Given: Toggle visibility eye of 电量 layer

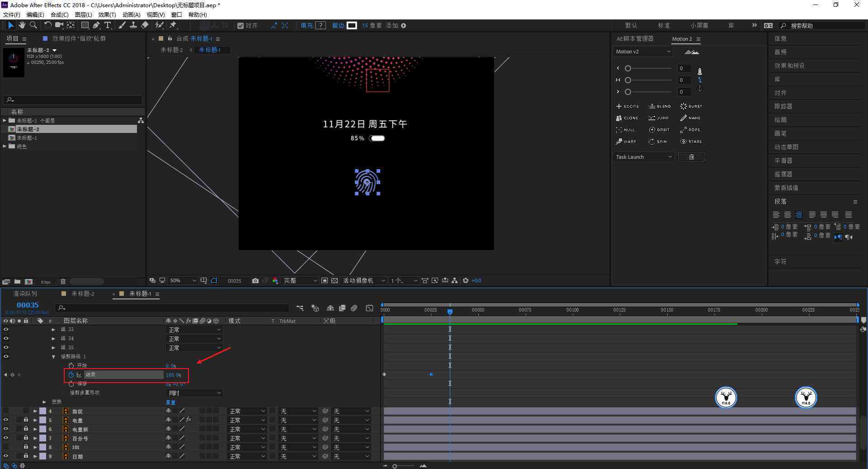Looking at the screenshot, I should pos(6,420).
